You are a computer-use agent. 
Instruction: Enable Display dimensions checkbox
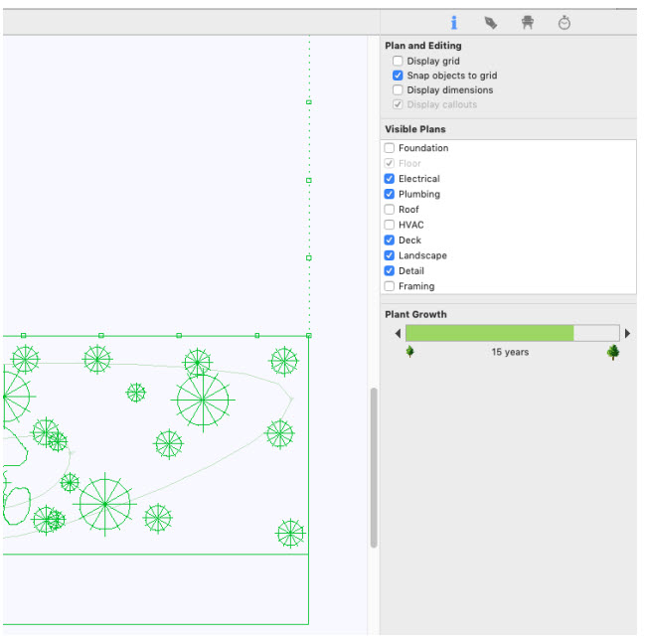tap(398, 89)
